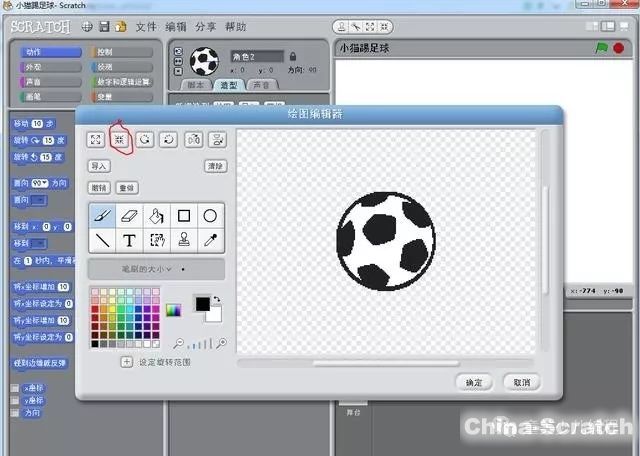
Task: Select the Text tool
Action: point(129,240)
